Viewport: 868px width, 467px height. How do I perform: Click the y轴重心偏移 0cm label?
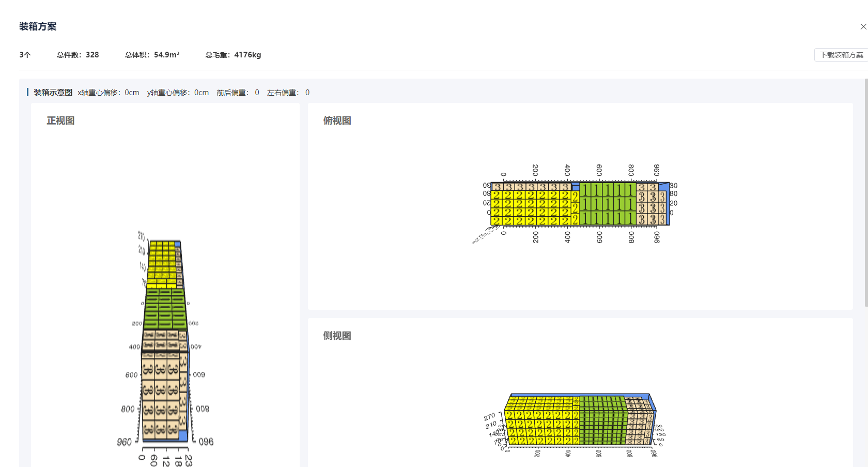(x=178, y=93)
